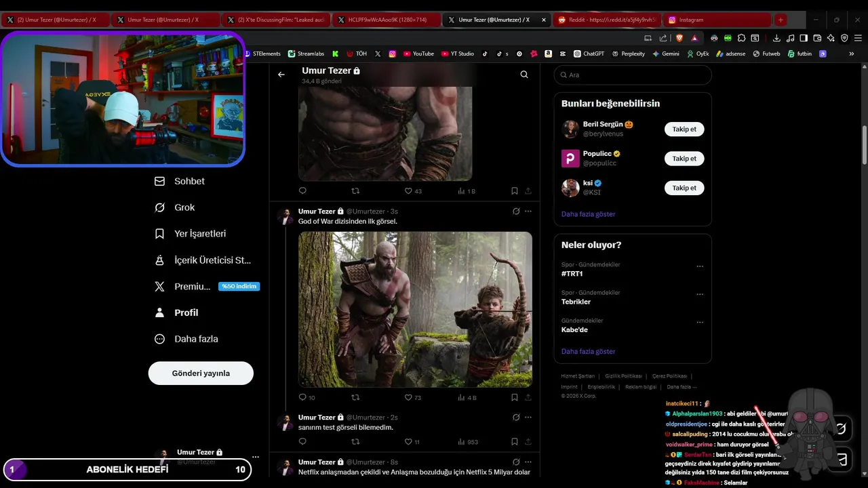Open options for the Kabe'de trend

pos(700,323)
